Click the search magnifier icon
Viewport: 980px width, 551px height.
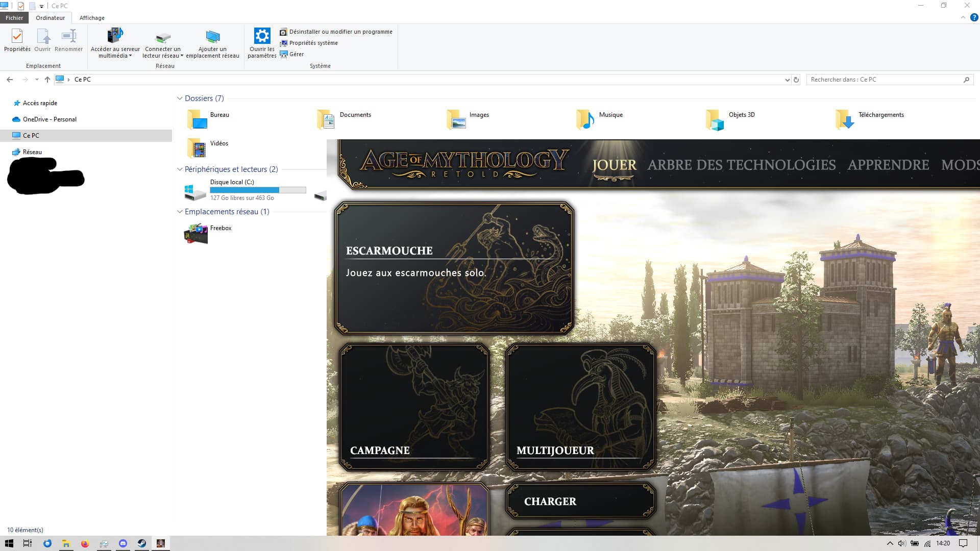(x=966, y=80)
